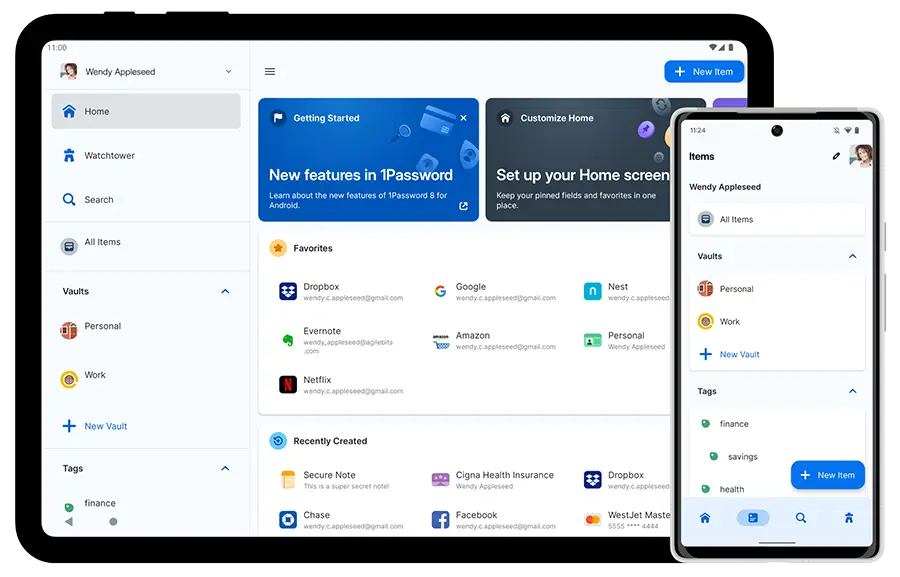Open Google favorite item
Image resolution: width=900 pixels, height=577 pixels.
tap(495, 292)
